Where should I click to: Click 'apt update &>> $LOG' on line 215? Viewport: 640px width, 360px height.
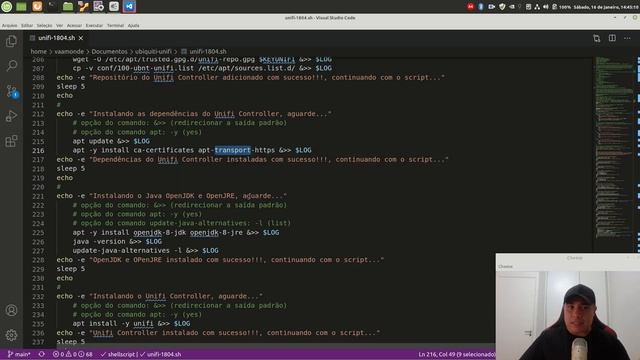pyautogui.click(x=111, y=141)
